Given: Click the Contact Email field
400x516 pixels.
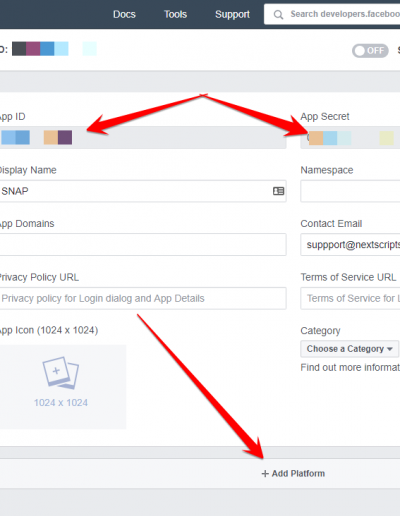Looking at the screenshot, I should pyautogui.click(x=350, y=245).
